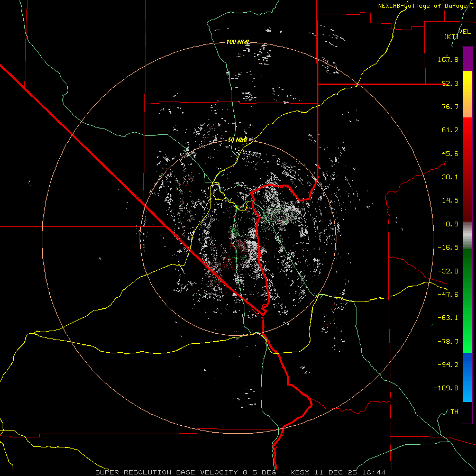Viewport: 476px width, 476px height.
Task: Click the [KT] units label
Action: (x=452, y=36)
